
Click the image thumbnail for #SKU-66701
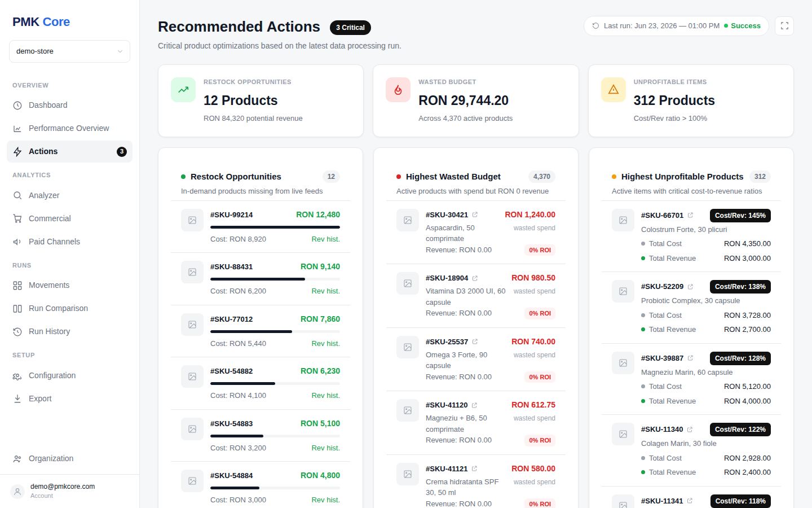tap(623, 220)
